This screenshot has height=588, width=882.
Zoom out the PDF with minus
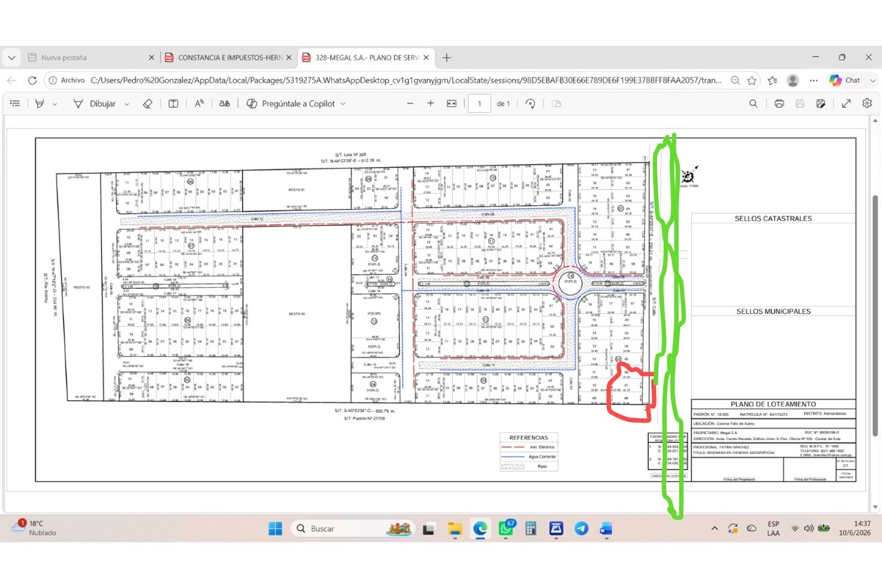(410, 104)
